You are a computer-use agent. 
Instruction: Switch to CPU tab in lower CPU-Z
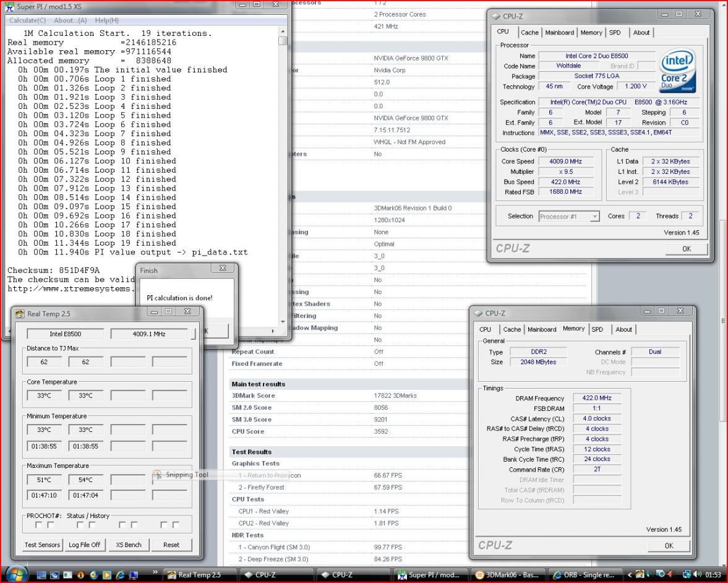point(485,329)
